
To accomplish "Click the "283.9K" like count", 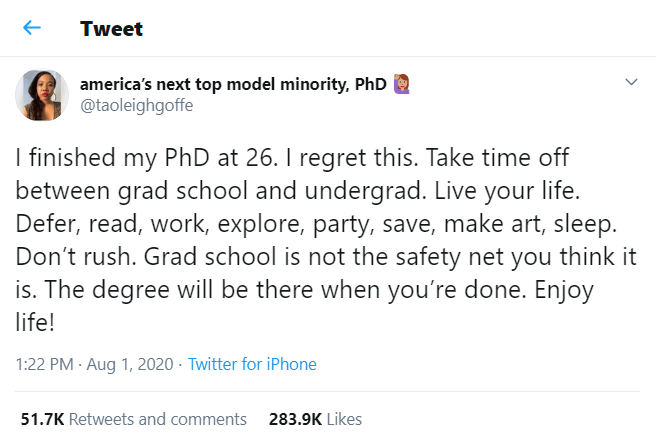I will click(x=295, y=419).
